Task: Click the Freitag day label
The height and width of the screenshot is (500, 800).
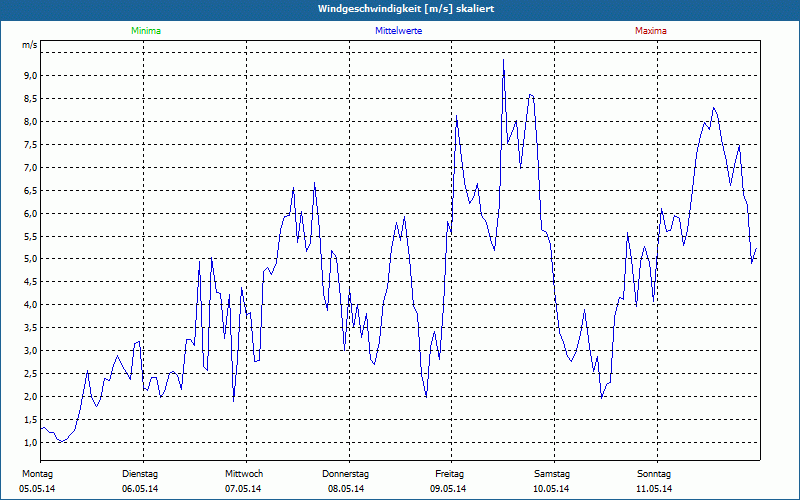Action: point(449,474)
